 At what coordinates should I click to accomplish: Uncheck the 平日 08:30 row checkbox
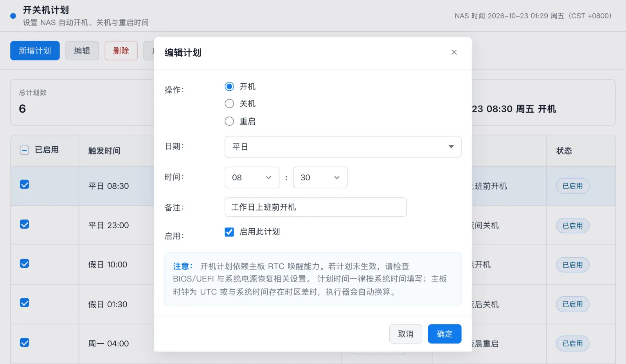point(24,185)
